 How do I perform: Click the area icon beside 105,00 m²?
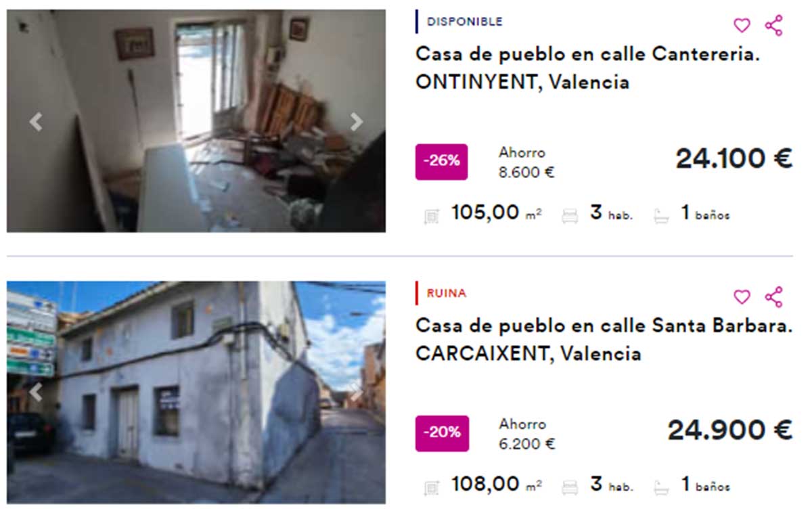coord(431,216)
